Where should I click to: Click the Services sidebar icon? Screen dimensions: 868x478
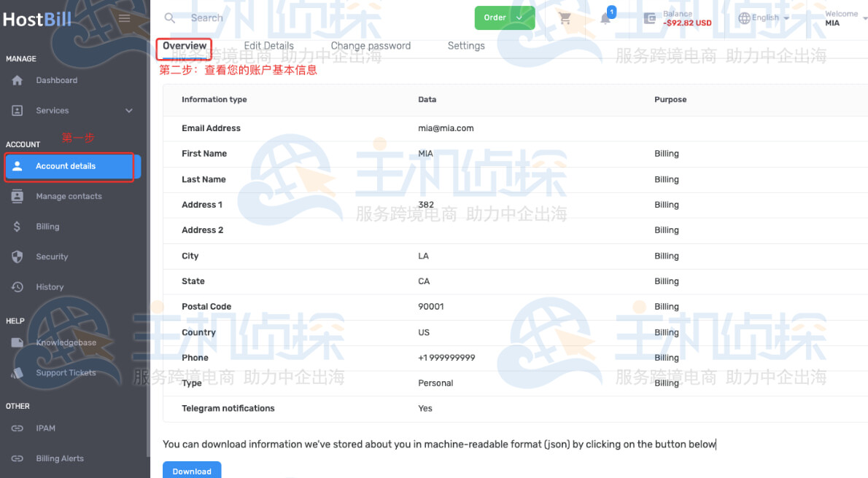pos(18,111)
